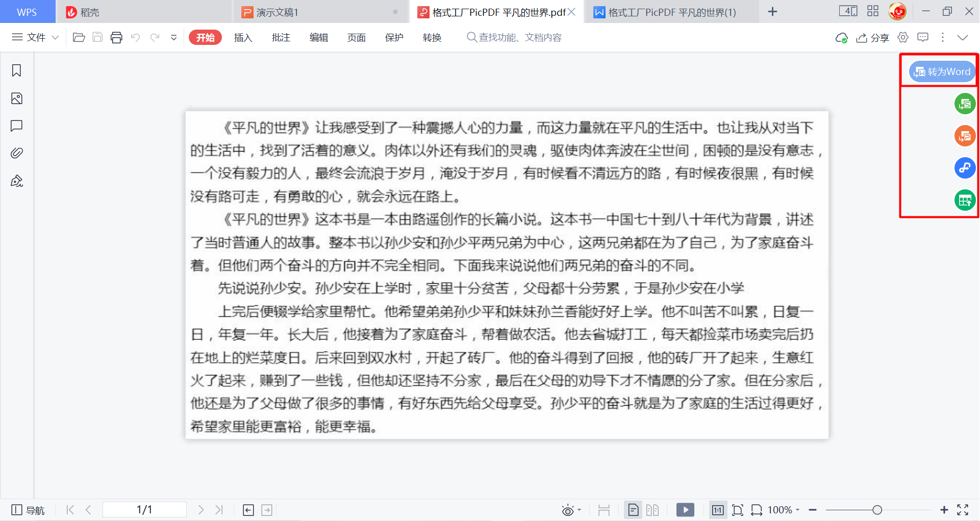Expand the eye protection mode dropdown
This screenshot has height=521, width=980.
580,510
